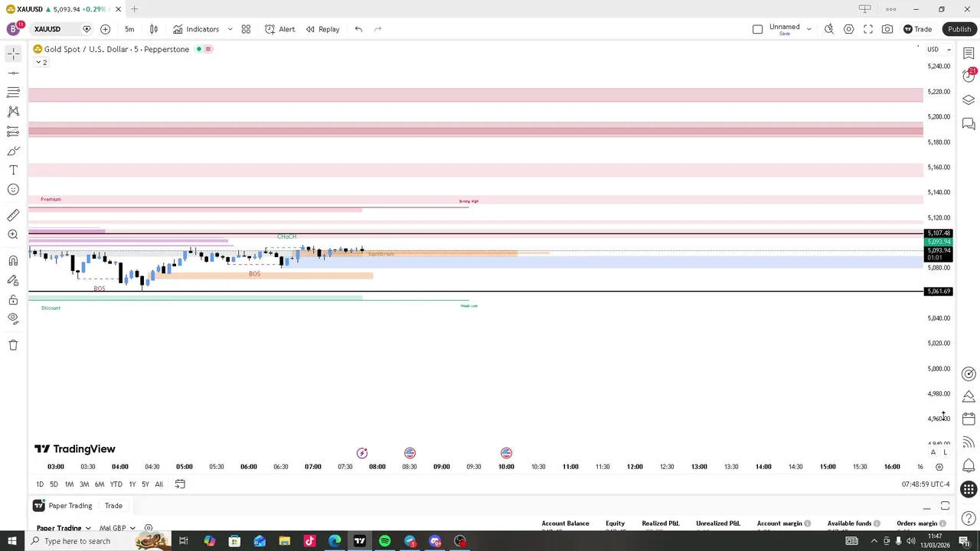Expand the indicators favorites dropdown arrow

[x=230, y=29]
